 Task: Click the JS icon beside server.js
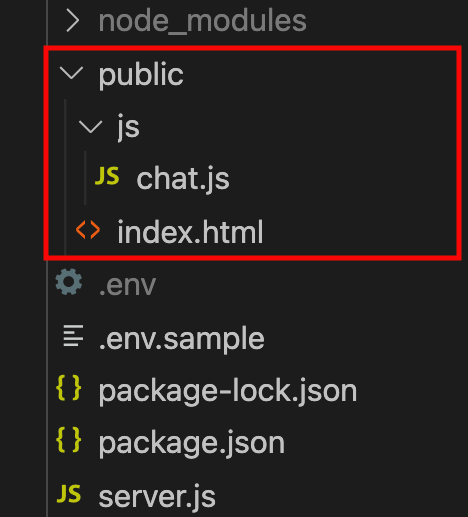pyautogui.click(x=69, y=494)
